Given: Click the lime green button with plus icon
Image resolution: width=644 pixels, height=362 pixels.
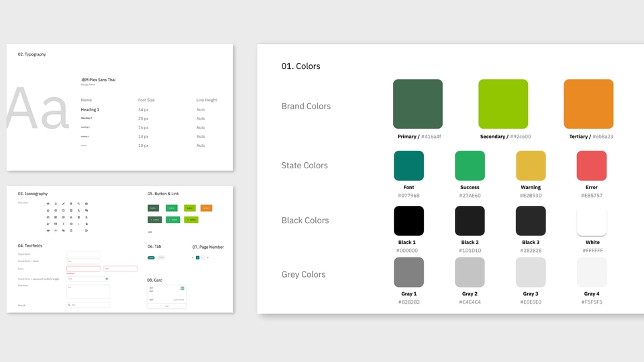Looking at the screenshot, I should [x=191, y=219].
